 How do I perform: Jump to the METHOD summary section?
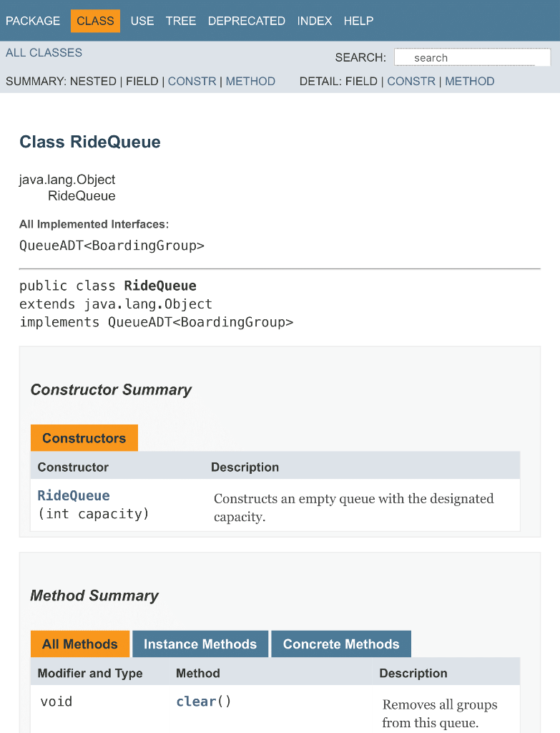250,81
